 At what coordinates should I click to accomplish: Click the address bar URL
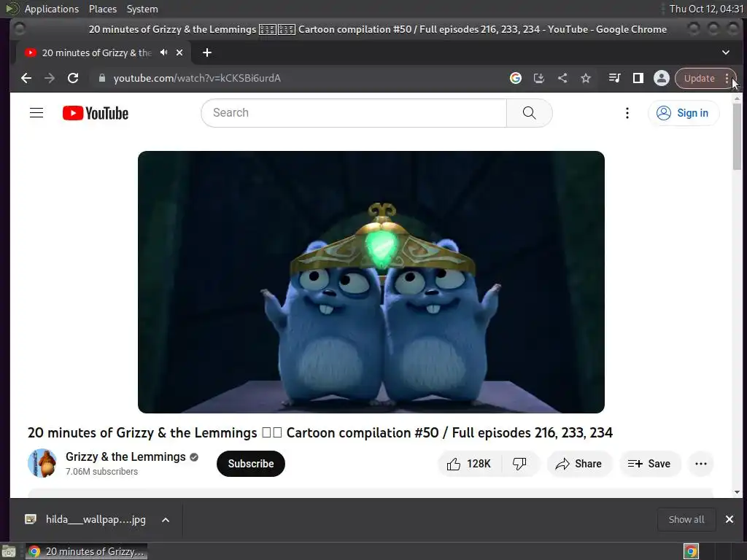coord(197,78)
